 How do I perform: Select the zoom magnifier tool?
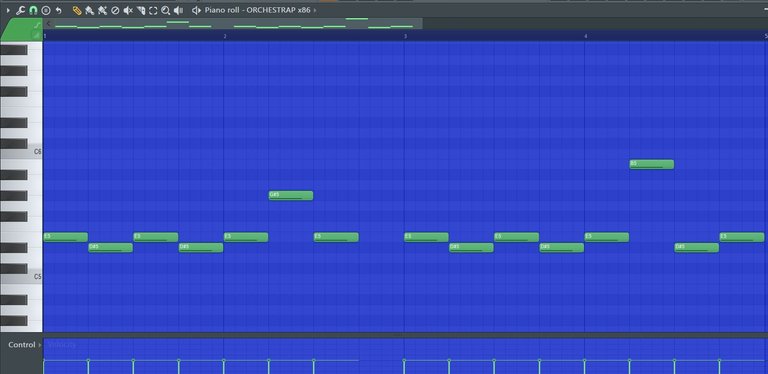point(166,10)
